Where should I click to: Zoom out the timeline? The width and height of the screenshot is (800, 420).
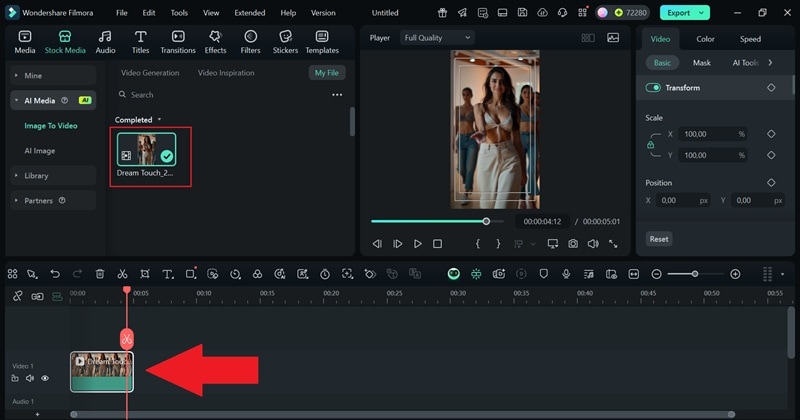(656, 274)
